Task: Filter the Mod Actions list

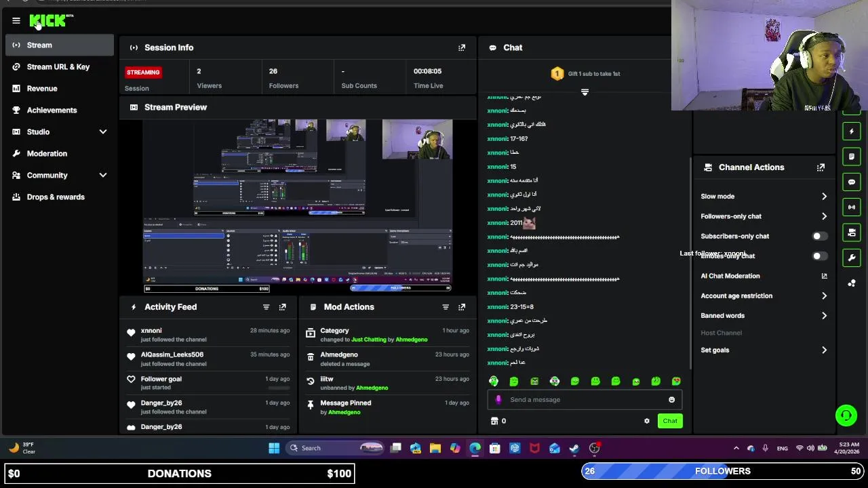Action: click(446, 307)
